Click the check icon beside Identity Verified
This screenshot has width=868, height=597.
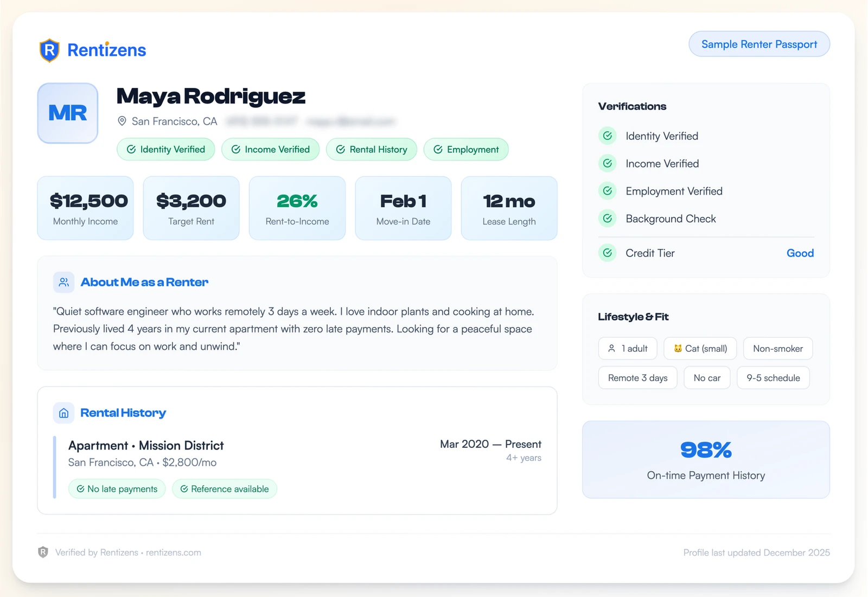[x=608, y=136]
